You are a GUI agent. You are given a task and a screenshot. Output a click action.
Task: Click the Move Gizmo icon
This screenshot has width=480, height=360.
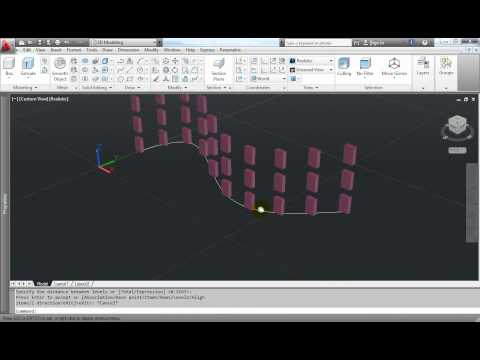(x=394, y=66)
